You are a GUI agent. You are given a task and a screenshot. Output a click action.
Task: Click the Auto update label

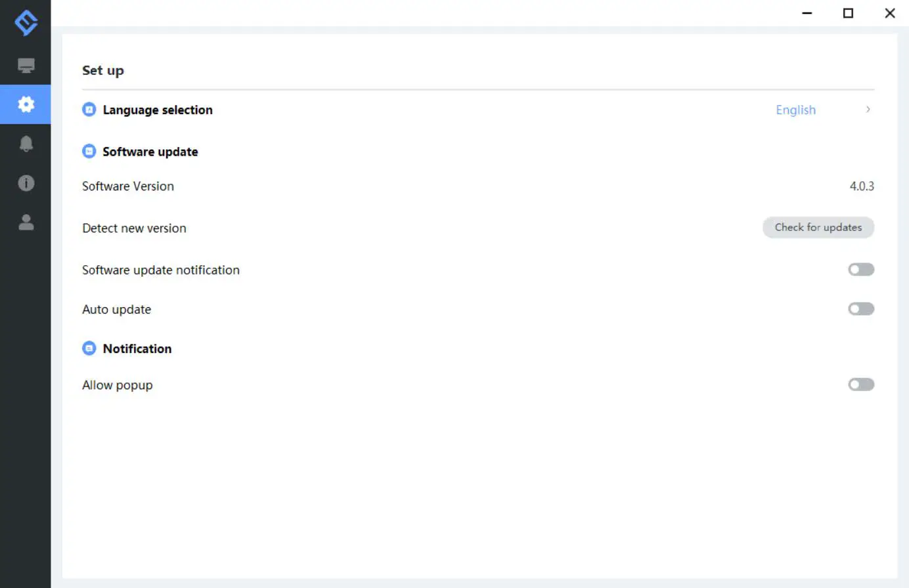116,310
